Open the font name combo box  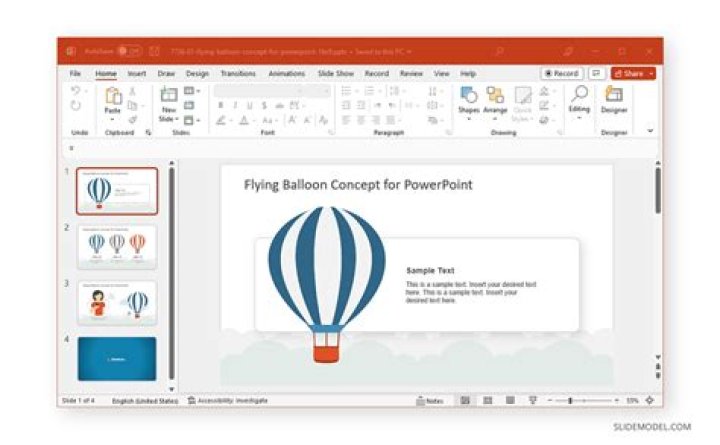click(259, 91)
